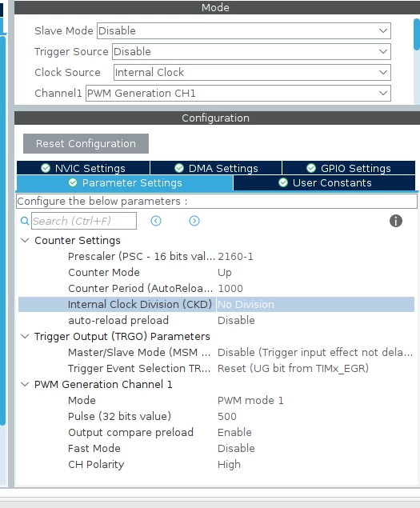
Task: Open the Clock Source dropdown
Action: pyautogui.click(x=252, y=72)
